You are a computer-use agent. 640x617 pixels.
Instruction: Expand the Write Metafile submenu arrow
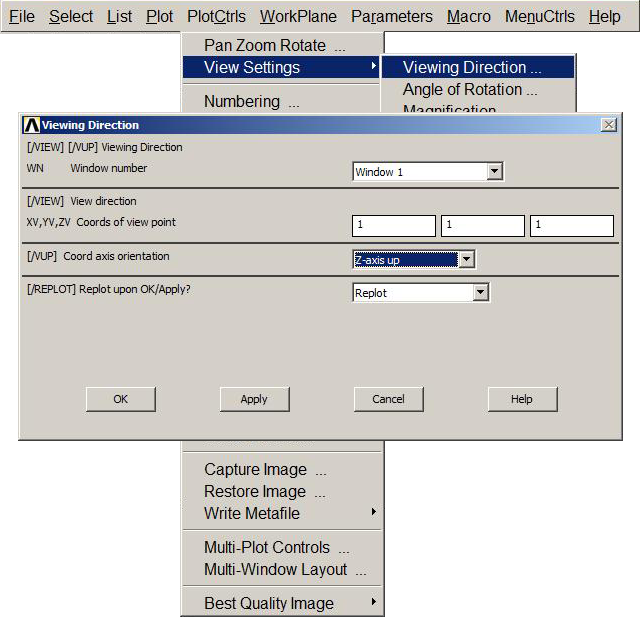click(x=374, y=513)
